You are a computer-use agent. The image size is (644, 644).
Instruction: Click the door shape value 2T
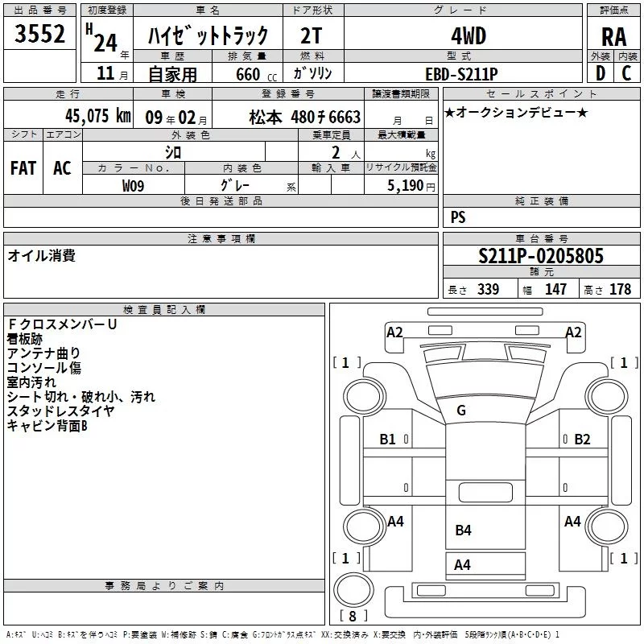[x=312, y=35]
